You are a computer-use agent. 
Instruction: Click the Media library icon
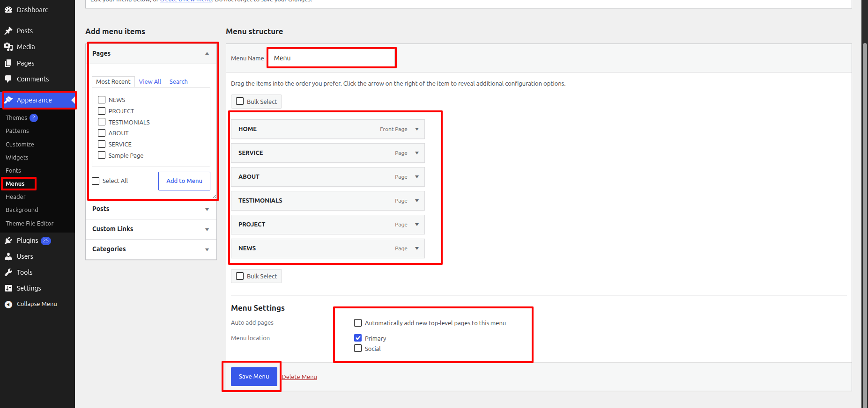click(x=8, y=47)
